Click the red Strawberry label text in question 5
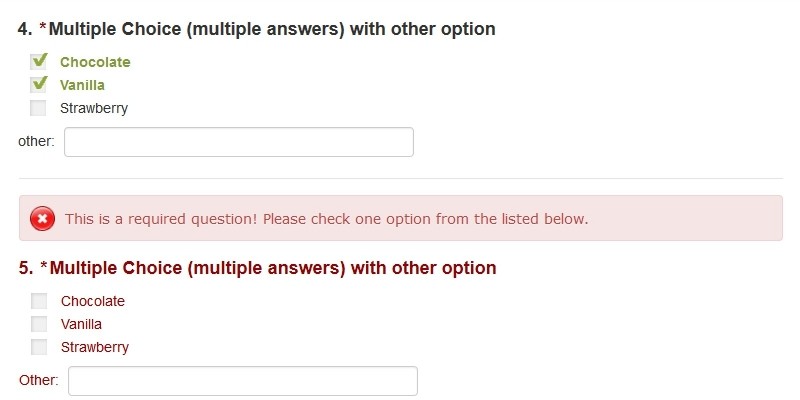Image resolution: width=800 pixels, height=400 pixels. 95,347
